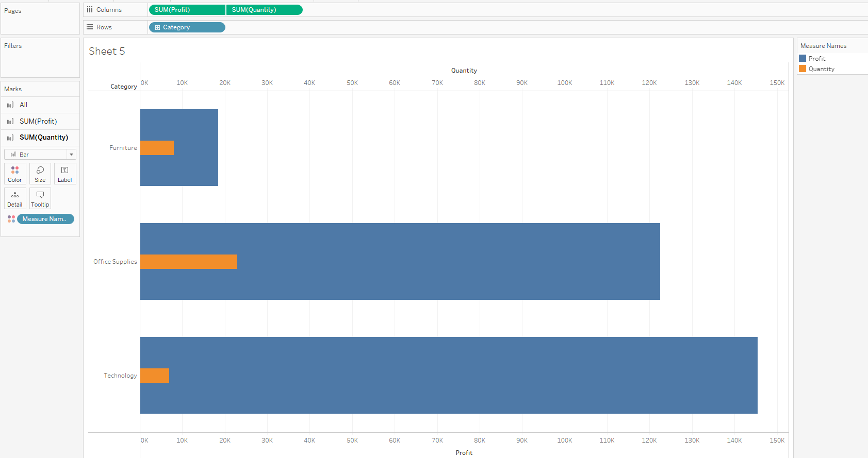
Task: Open the Tooltip mark card
Action: pyautogui.click(x=40, y=198)
